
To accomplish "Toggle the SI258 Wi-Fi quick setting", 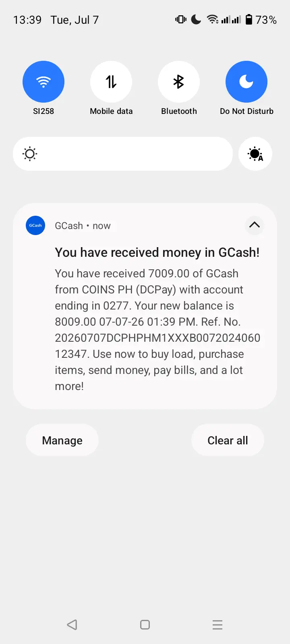I will tap(43, 82).
